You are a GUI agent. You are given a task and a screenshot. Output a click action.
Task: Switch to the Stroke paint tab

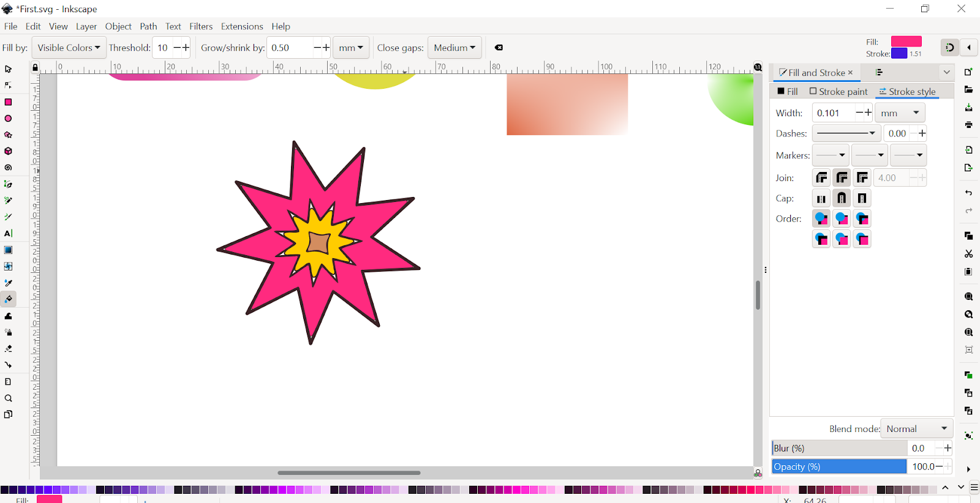[x=839, y=92]
